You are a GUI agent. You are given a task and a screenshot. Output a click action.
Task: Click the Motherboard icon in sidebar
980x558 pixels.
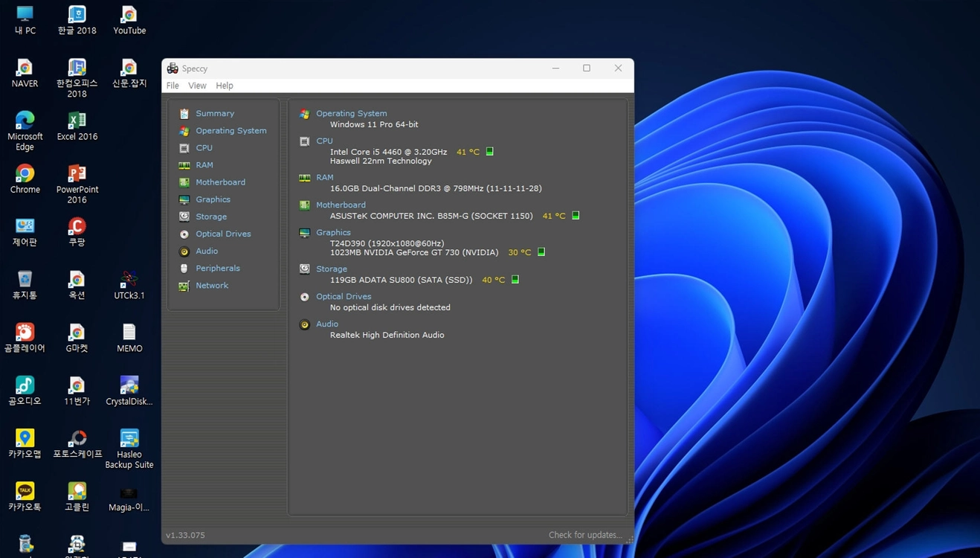(184, 182)
